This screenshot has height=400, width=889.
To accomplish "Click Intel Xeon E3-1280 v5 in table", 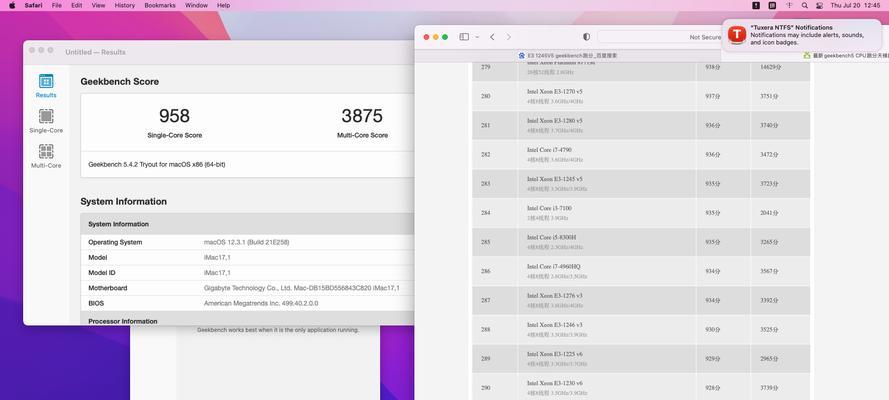I will coord(554,121).
